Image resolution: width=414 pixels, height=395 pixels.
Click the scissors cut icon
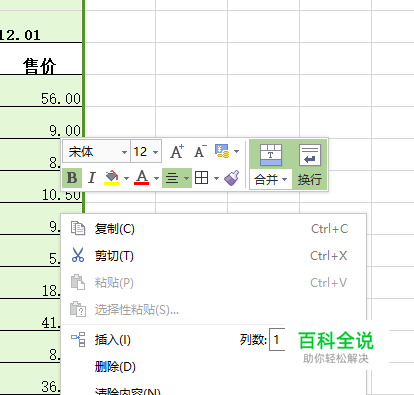(78, 255)
